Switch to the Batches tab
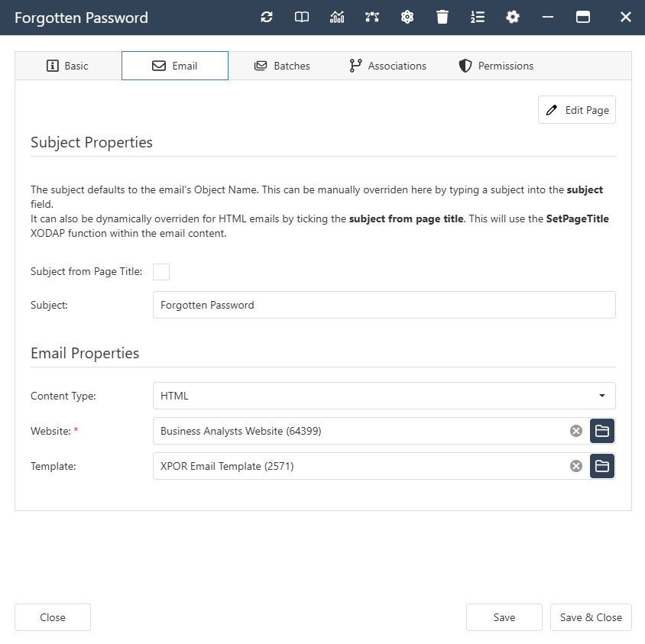645x644 pixels. pos(282,66)
